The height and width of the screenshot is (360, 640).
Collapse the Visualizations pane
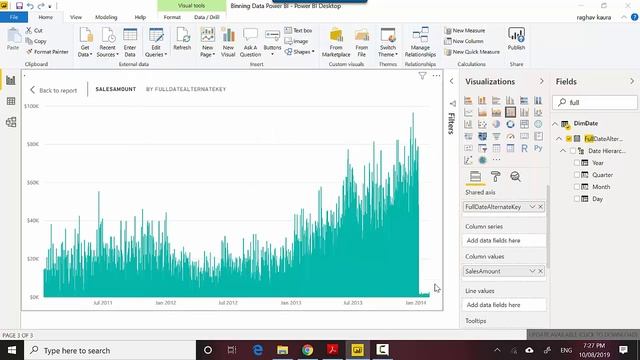[x=542, y=81]
